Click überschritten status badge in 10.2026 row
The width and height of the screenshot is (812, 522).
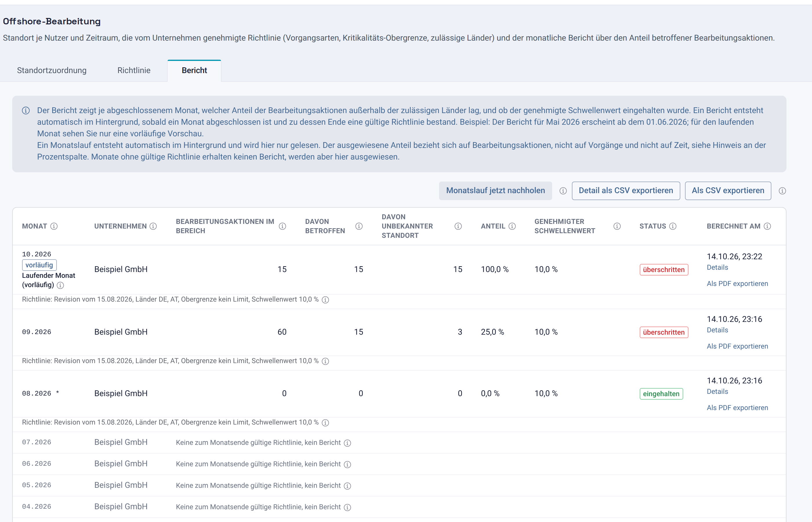point(664,270)
